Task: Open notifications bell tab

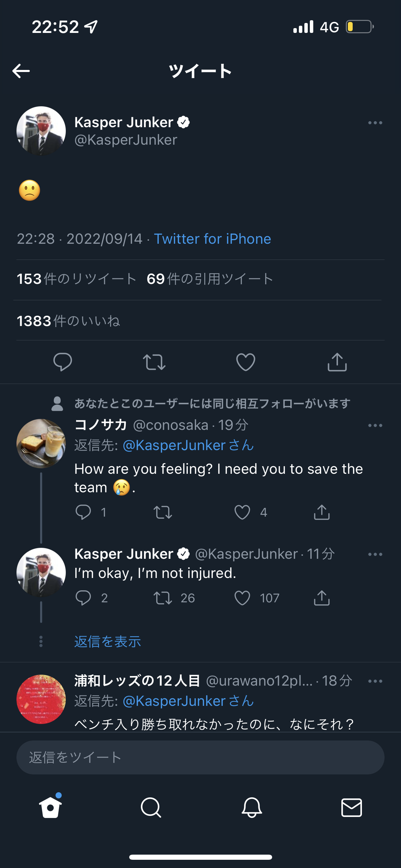Action: [x=252, y=807]
